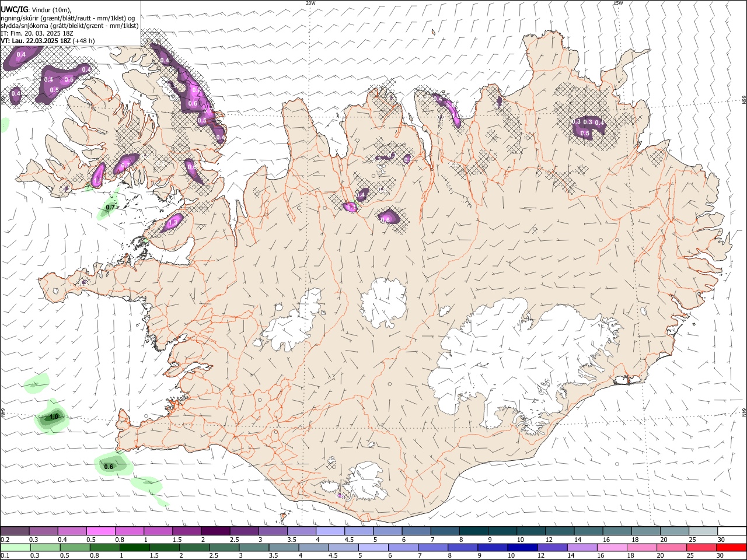Click the large white Vatnajökull glacier area
The image size is (747, 560).
tap(519, 362)
